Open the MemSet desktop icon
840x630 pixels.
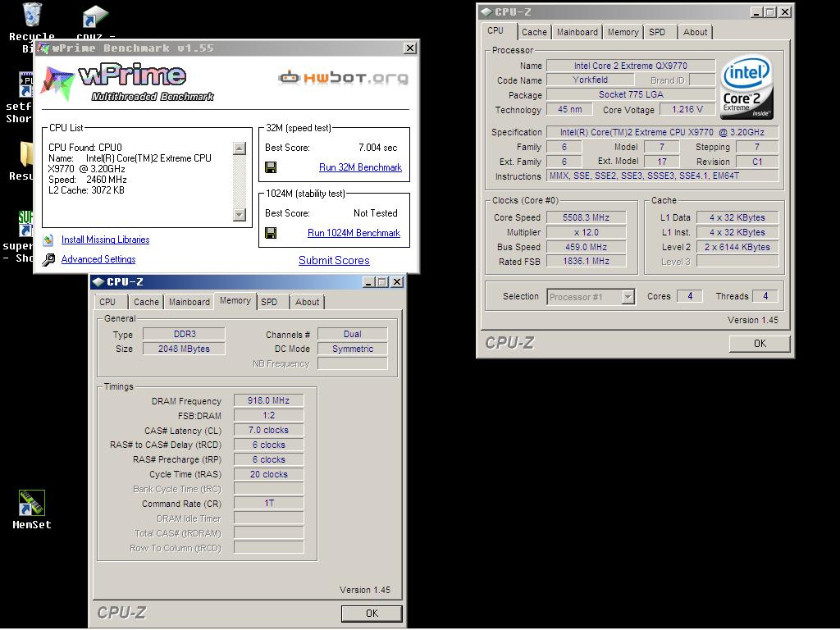pyautogui.click(x=32, y=503)
